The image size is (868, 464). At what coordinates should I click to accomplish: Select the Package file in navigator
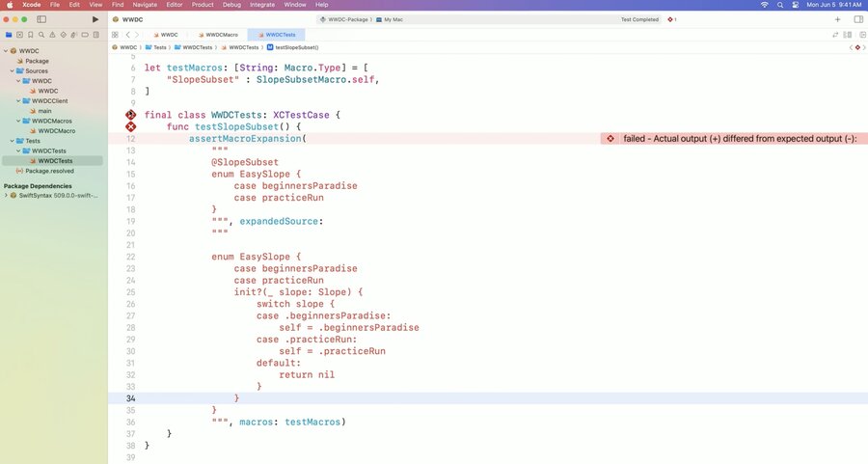click(x=33, y=61)
